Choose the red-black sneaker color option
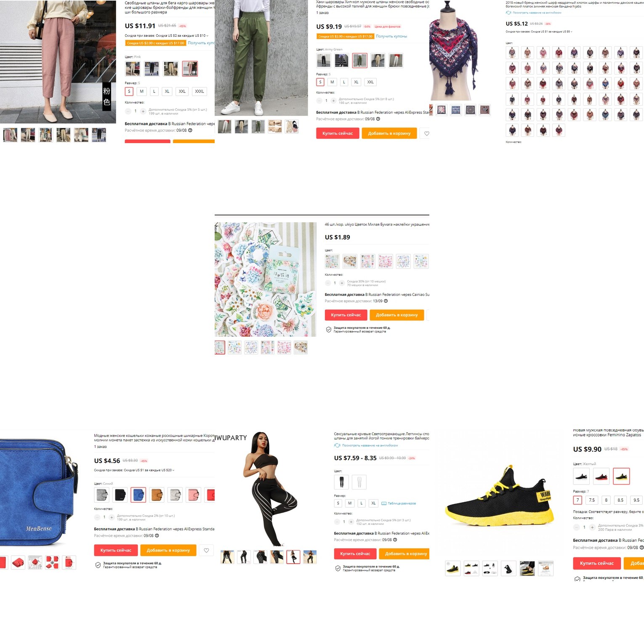This screenshot has width=644, height=644. click(x=601, y=476)
